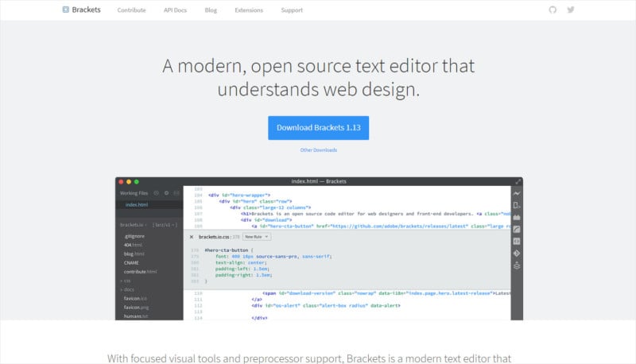The height and width of the screenshot is (364, 636).
Task: Open the API Docs nav item
Action: tap(175, 10)
